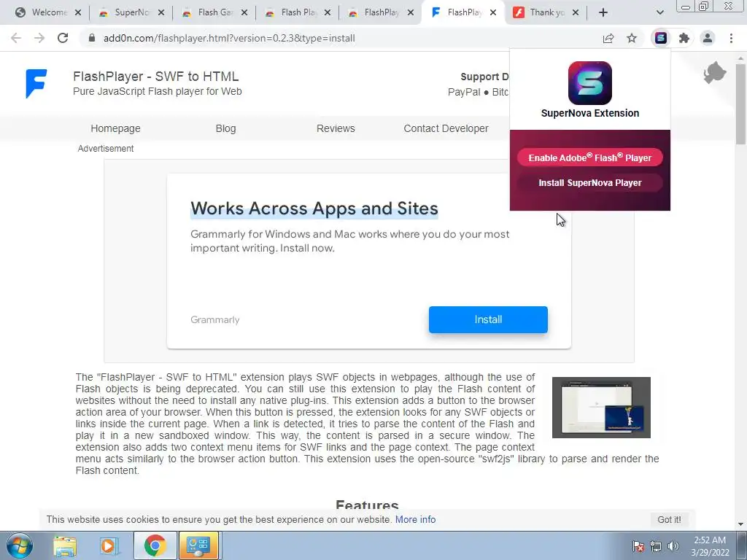
Task: Click the network tray icon
Action: click(x=656, y=546)
